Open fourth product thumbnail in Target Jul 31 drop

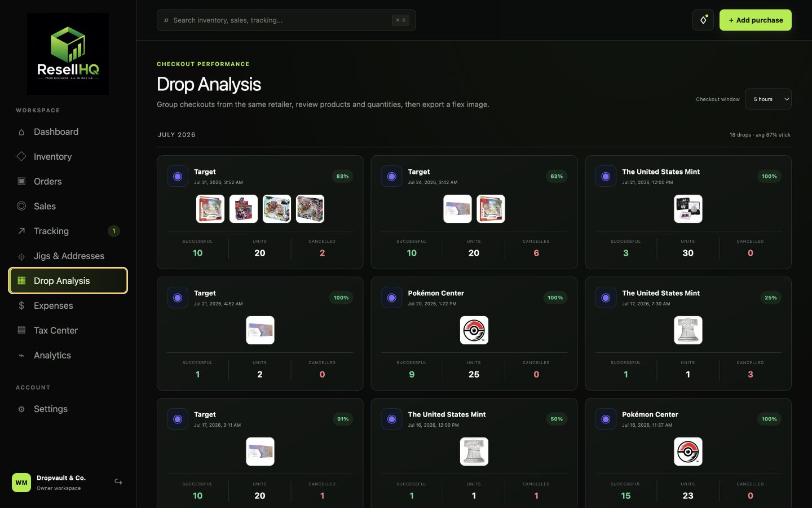point(310,209)
